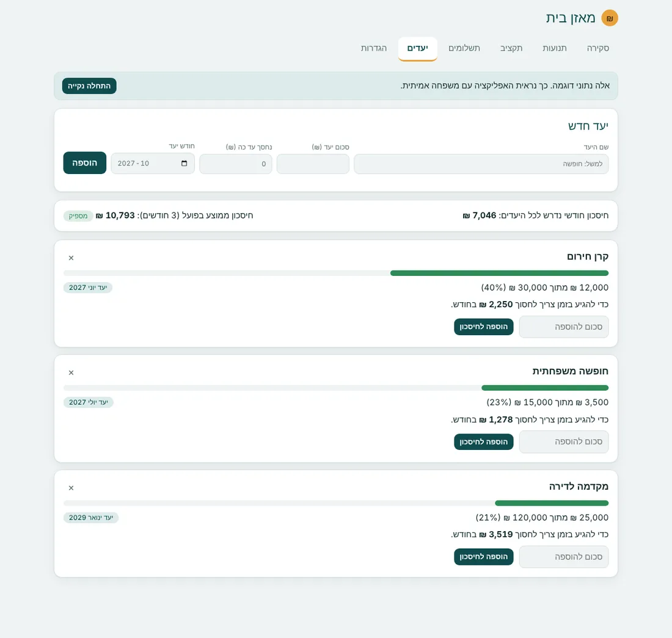Click the חופשה משפחתית goal title
This screenshot has width=672, height=638.
tap(571, 371)
